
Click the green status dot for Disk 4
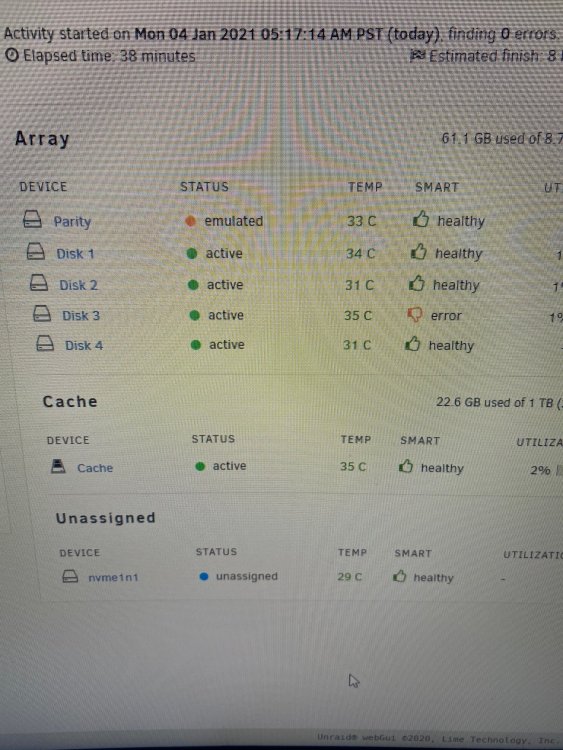pos(196,345)
